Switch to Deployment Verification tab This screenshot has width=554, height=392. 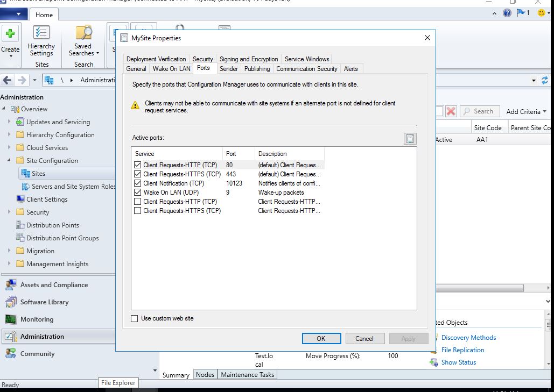156,59
